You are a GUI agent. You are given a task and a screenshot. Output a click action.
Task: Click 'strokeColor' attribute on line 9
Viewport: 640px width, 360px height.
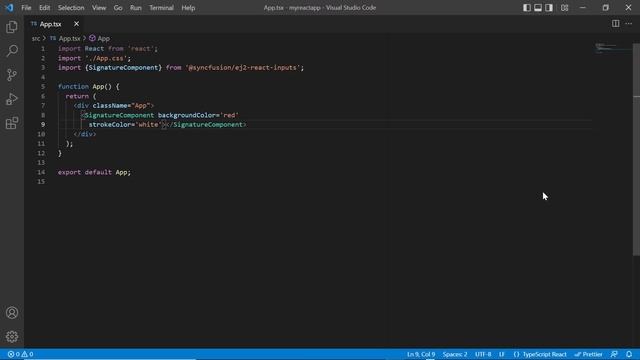110,124
